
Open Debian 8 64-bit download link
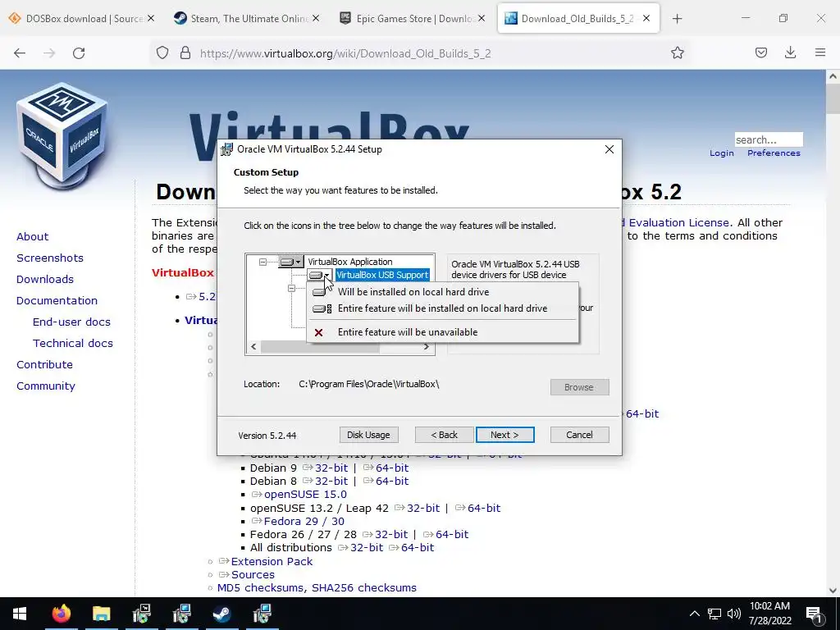pyautogui.click(x=392, y=482)
